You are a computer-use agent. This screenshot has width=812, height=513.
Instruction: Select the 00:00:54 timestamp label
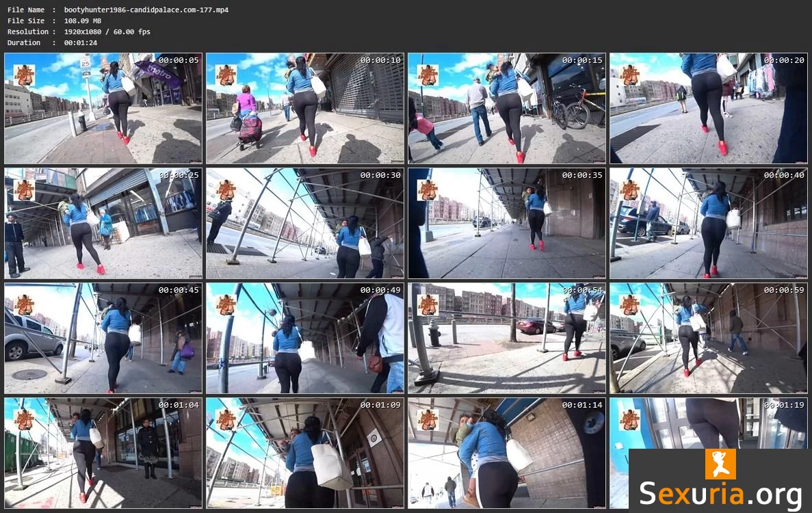tap(584, 290)
